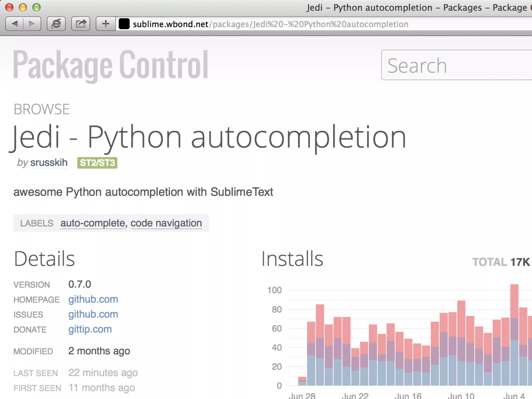This screenshot has height=399, width=532.
Task: Click the package description text
Action: click(x=143, y=192)
